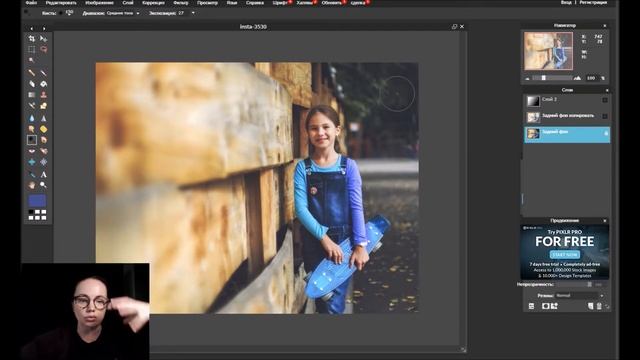Screen dimensions: 640x360
Task: Delete layer with trash icon
Action: (x=599, y=306)
